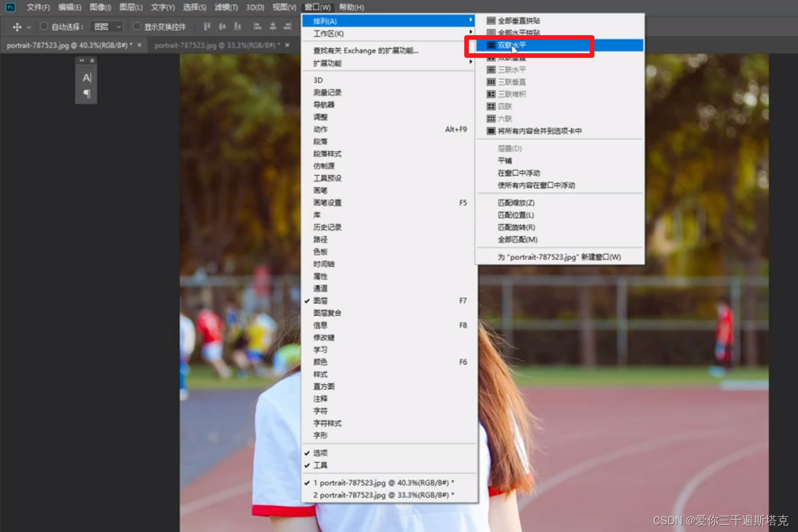
Task: Open the 编辑(E) menu
Action: (70, 7)
